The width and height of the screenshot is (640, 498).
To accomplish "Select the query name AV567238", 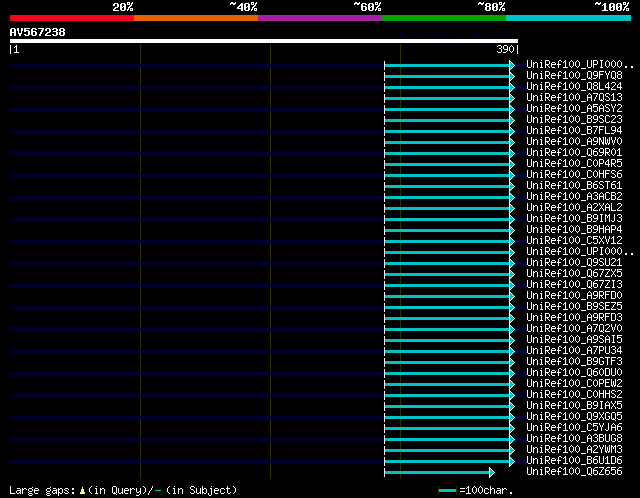I will 38,32.
